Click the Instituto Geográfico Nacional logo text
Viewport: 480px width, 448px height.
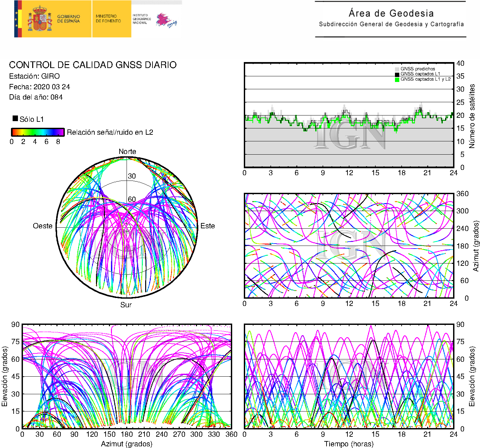pos(142,19)
